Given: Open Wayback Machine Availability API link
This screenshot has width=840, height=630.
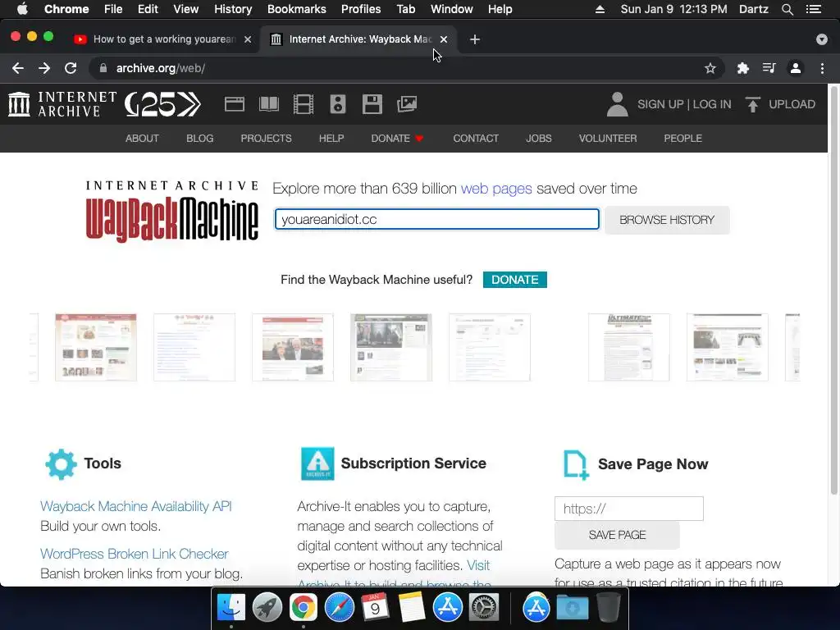Looking at the screenshot, I should click(x=136, y=506).
